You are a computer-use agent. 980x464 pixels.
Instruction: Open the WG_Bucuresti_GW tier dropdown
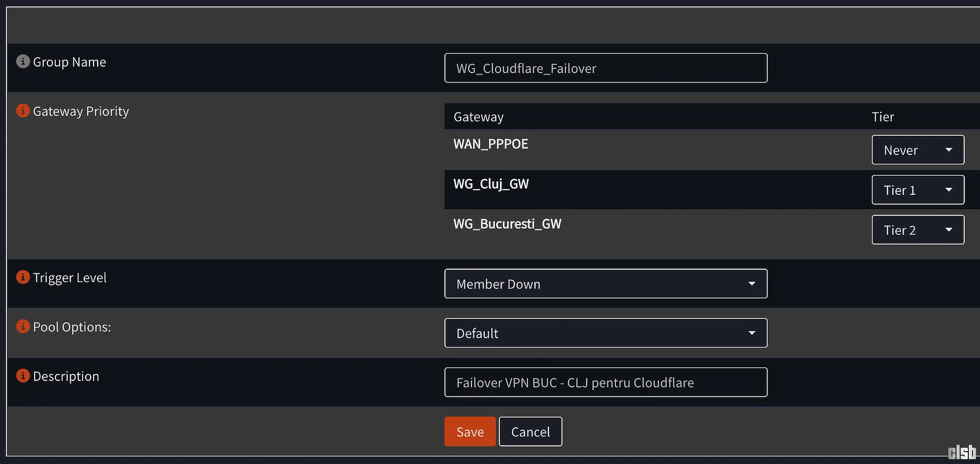(917, 230)
